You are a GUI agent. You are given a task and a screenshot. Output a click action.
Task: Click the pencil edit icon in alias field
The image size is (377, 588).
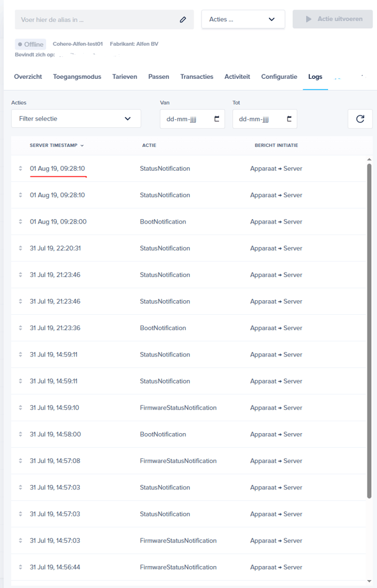tap(183, 20)
